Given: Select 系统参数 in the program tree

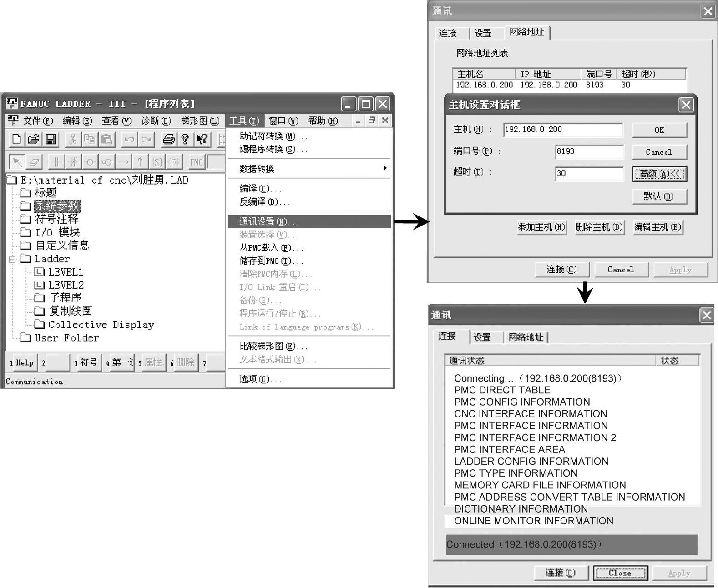Looking at the screenshot, I should (57, 206).
